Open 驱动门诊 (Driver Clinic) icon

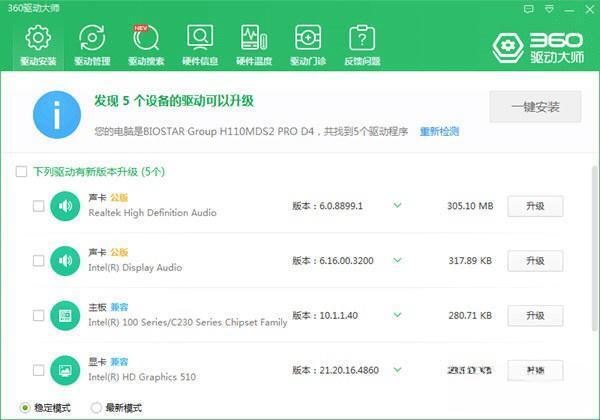[308, 40]
